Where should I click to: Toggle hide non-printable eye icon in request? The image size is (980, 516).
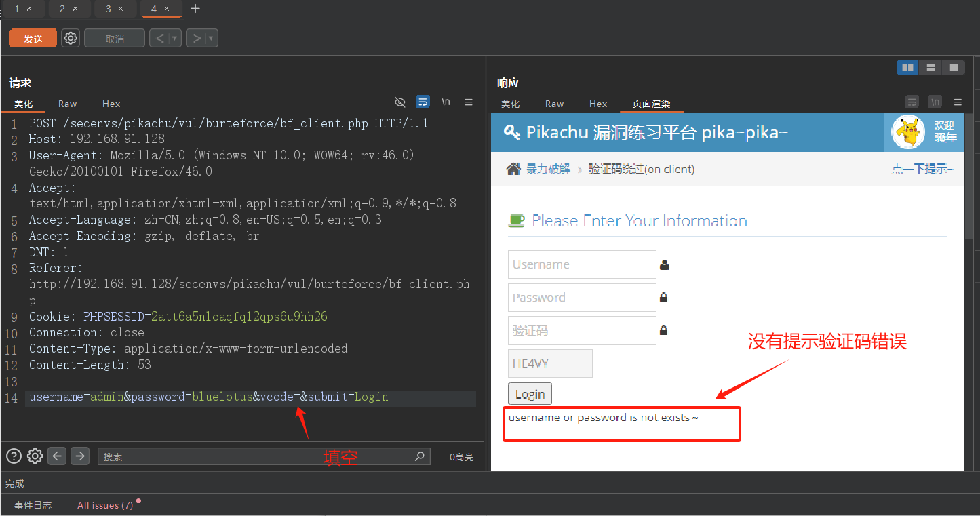(x=400, y=102)
